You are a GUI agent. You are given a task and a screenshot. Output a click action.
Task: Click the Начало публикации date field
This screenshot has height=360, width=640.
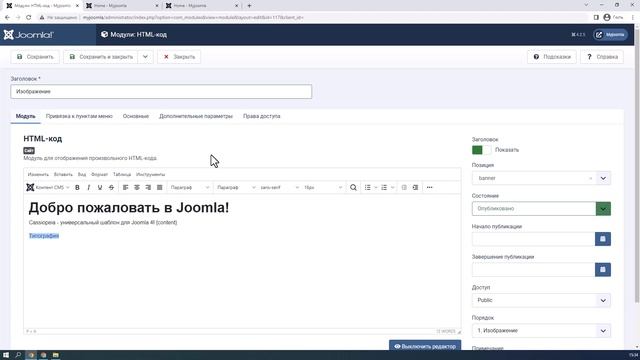pyautogui.click(x=533, y=239)
